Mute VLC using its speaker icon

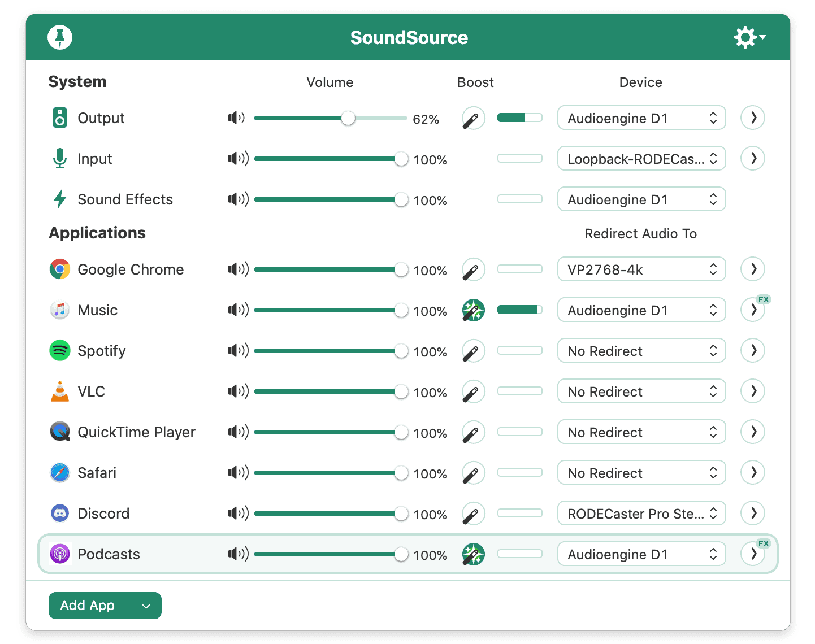[x=237, y=391]
